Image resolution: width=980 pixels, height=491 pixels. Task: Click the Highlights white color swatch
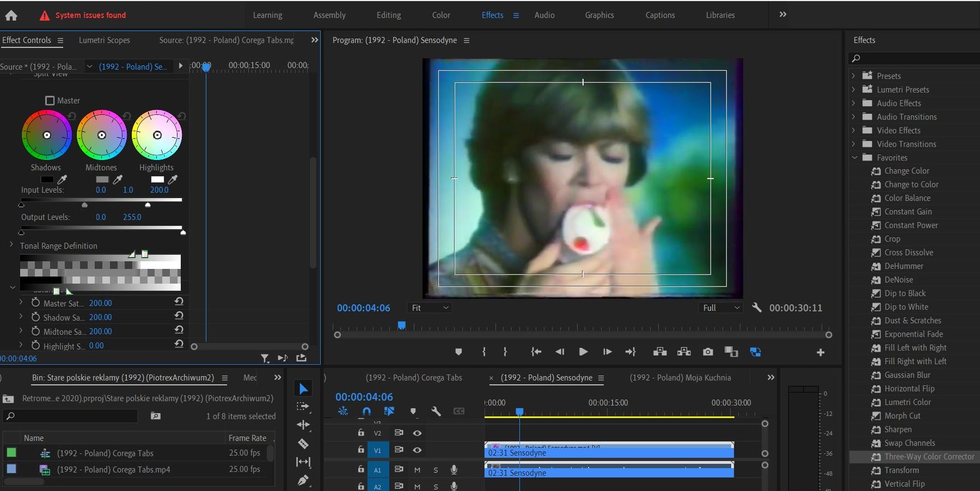tap(157, 179)
